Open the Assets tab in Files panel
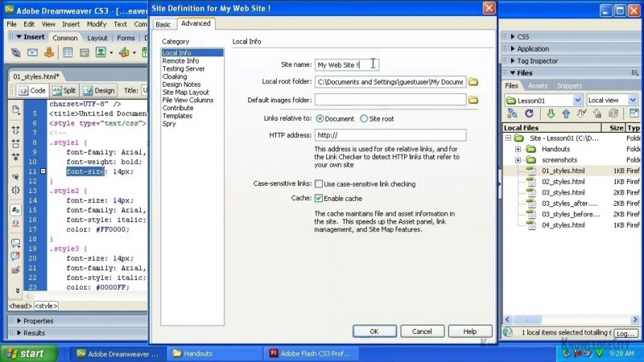This screenshot has width=644, height=362. [538, 86]
